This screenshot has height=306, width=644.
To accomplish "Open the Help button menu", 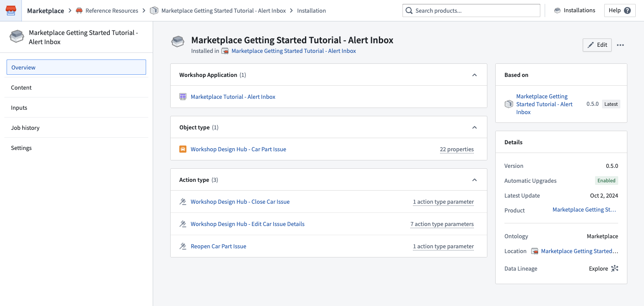I will (620, 10).
